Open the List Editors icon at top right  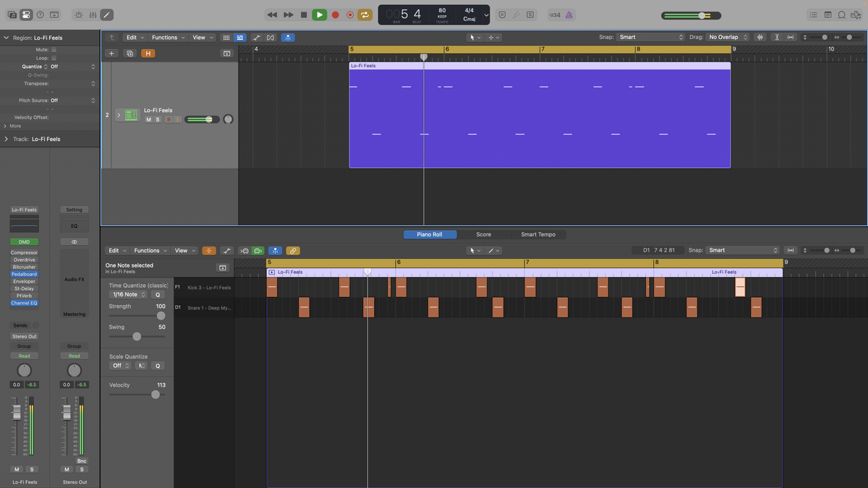[813, 14]
